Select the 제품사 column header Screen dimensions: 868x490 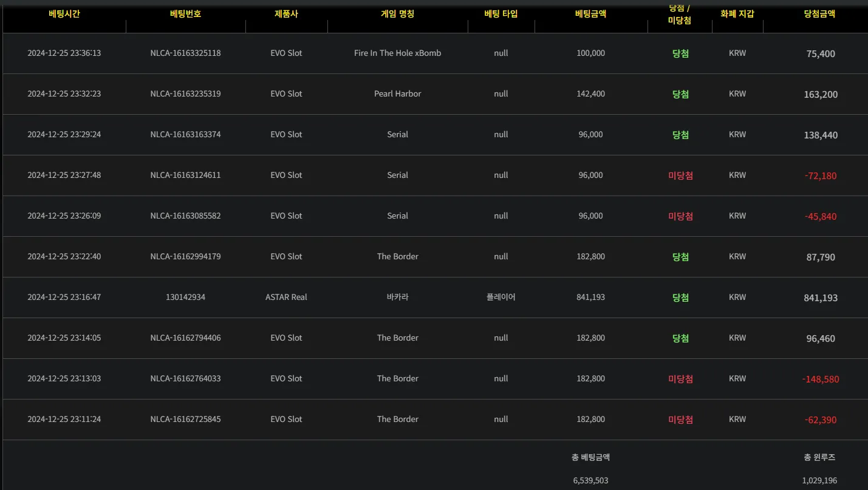[x=286, y=13]
